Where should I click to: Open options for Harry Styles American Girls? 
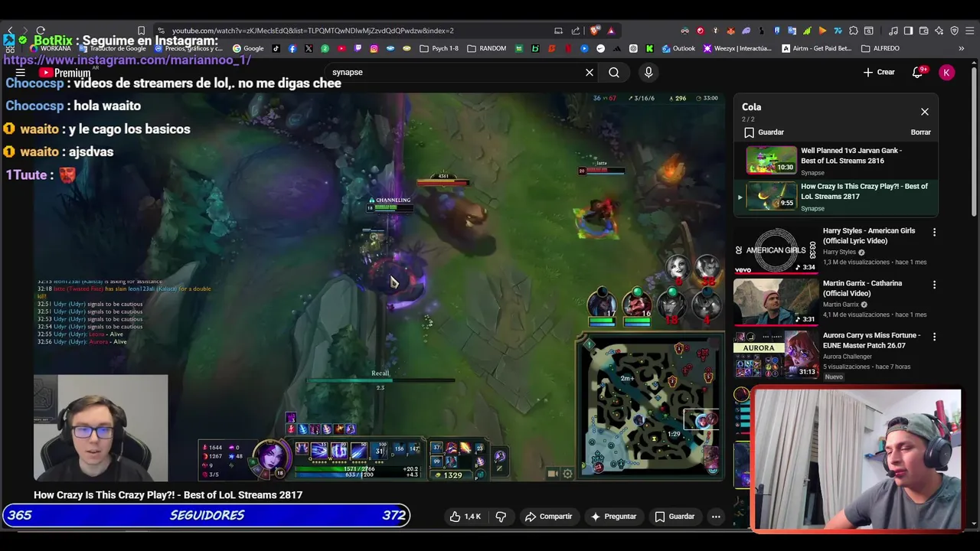click(934, 232)
